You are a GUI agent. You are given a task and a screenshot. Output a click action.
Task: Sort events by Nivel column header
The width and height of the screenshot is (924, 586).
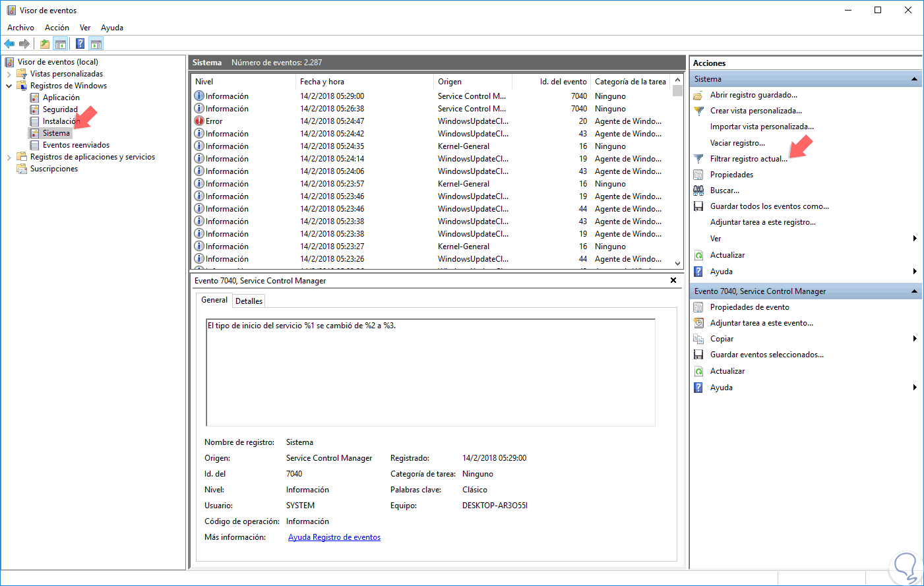[243, 82]
